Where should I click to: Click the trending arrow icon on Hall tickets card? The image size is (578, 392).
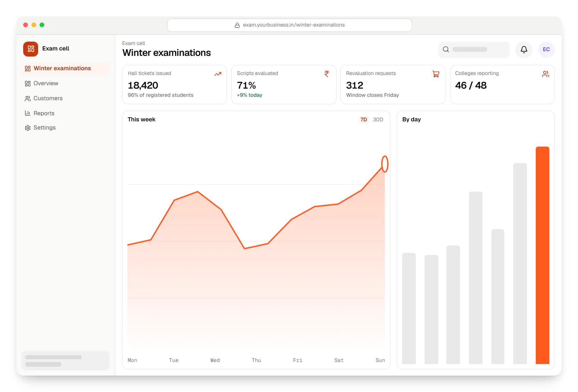(x=218, y=74)
